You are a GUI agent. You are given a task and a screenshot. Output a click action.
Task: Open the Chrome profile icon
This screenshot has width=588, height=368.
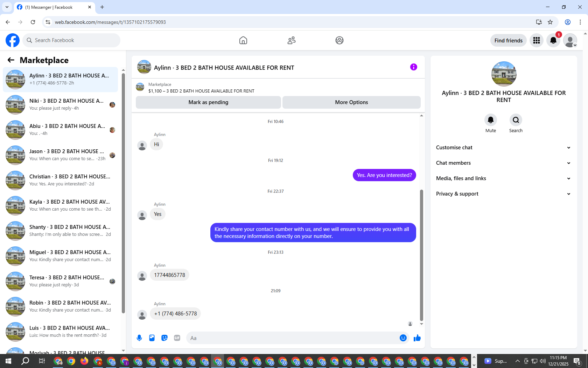coord(568,22)
